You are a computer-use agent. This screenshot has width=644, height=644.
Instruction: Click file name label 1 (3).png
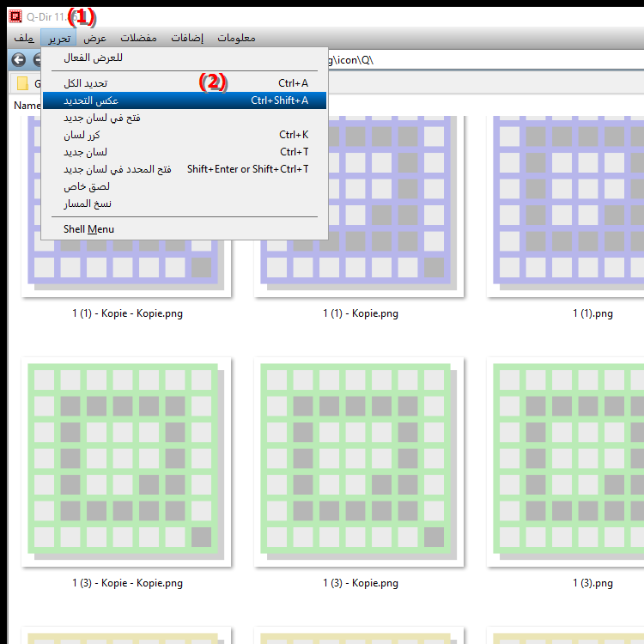click(x=592, y=583)
